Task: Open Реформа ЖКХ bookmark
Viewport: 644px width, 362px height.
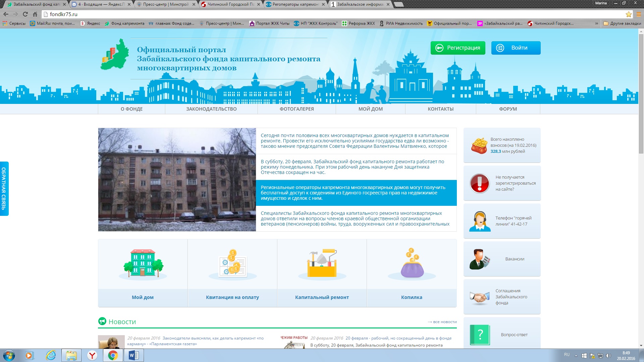Action: click(358, 23)
